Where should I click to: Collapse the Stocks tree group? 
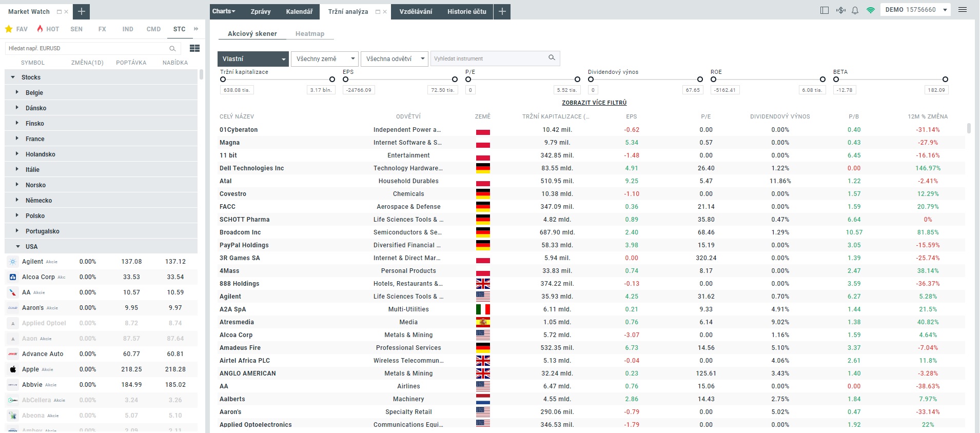13,77
